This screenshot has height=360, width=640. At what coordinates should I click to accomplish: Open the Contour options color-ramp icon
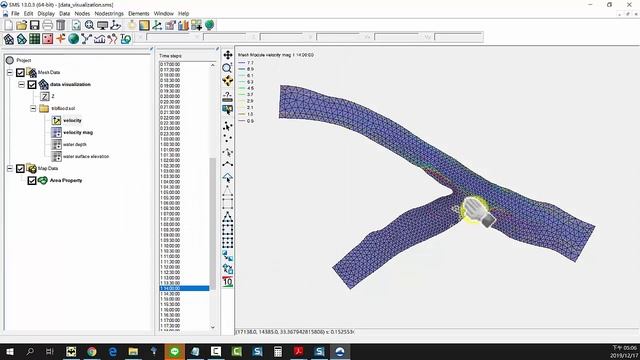click(144, 25)
